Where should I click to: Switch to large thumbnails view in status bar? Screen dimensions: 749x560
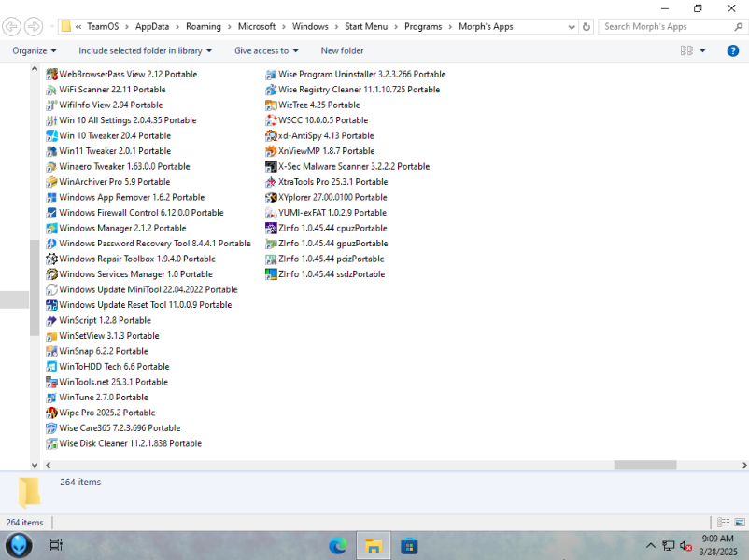click(x=740, y=523)
